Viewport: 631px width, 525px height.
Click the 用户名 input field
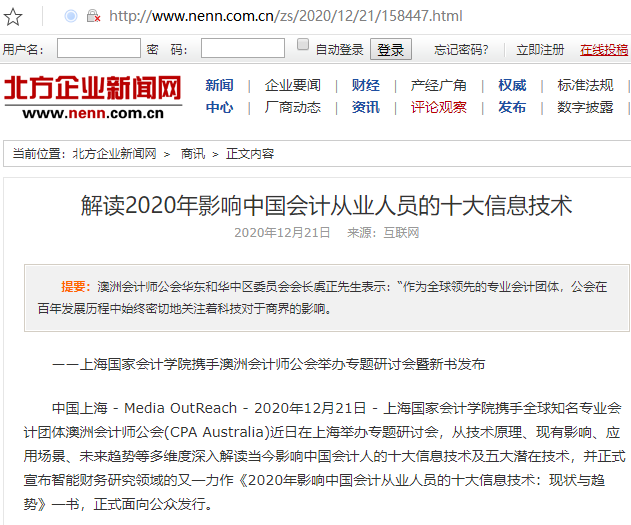click(x=98, y=49)
